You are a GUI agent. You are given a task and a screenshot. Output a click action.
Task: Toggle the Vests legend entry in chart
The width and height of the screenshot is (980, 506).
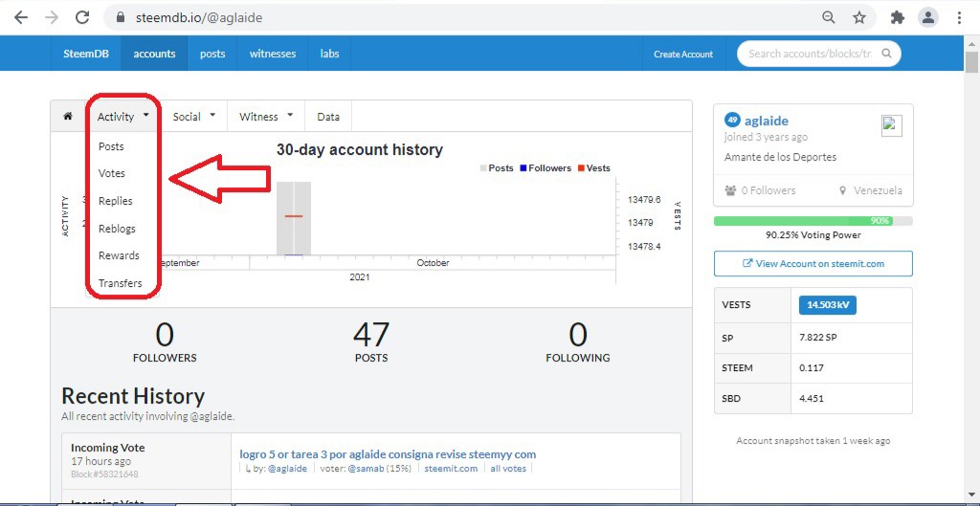[593, 168]
